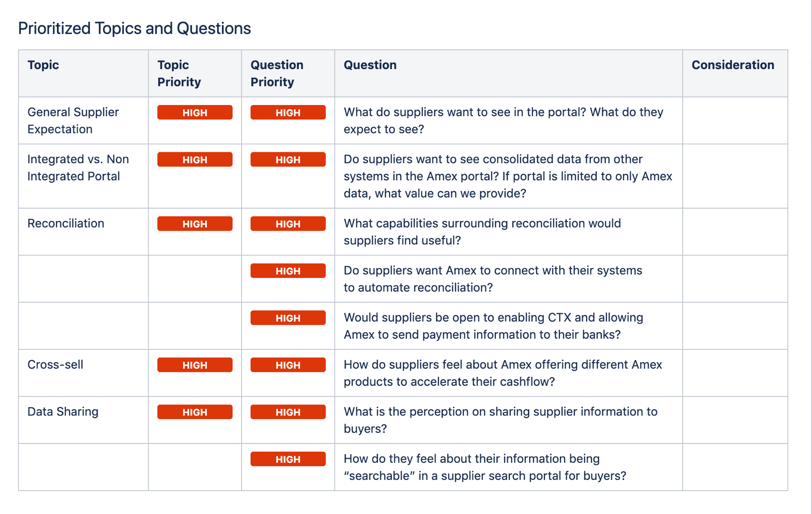
Task: Click the HIGH badge beside CTX question
Action: click(288, 318)
